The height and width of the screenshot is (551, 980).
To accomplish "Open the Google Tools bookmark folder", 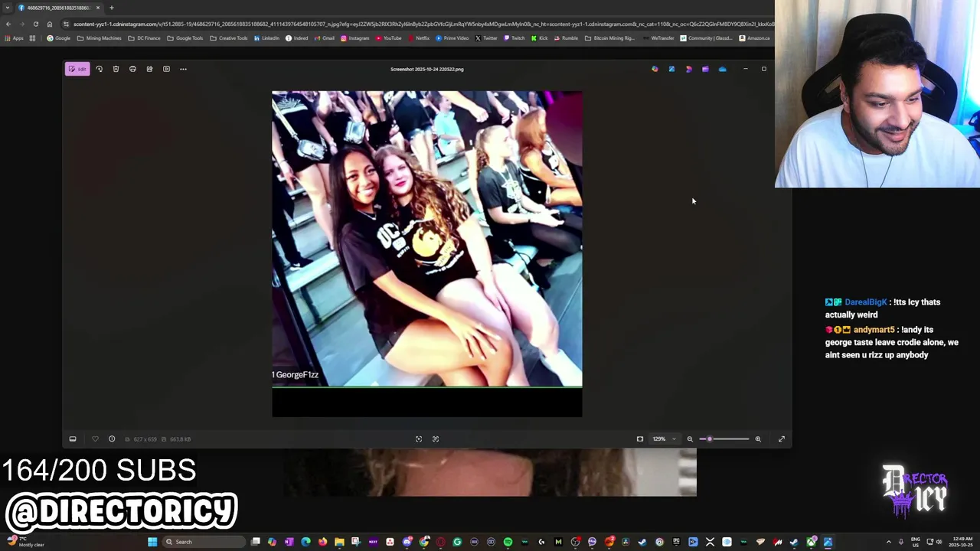I will point(185,38).
